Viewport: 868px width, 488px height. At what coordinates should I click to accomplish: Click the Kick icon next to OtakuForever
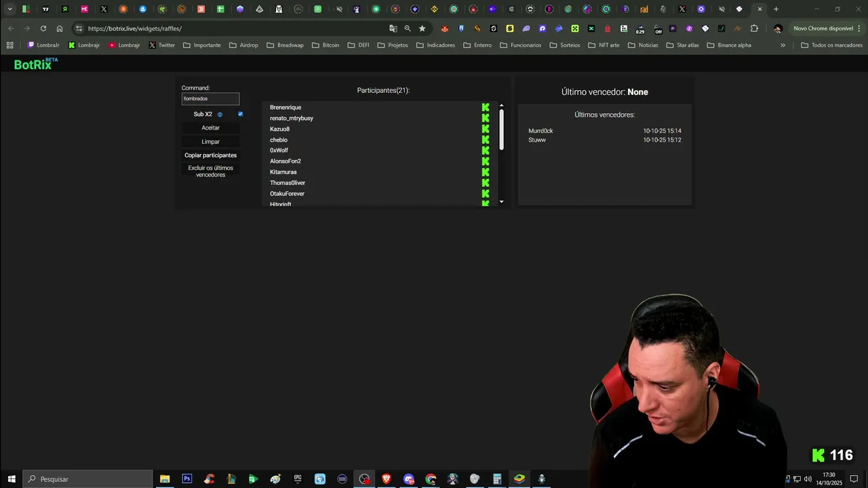(486, 194)
